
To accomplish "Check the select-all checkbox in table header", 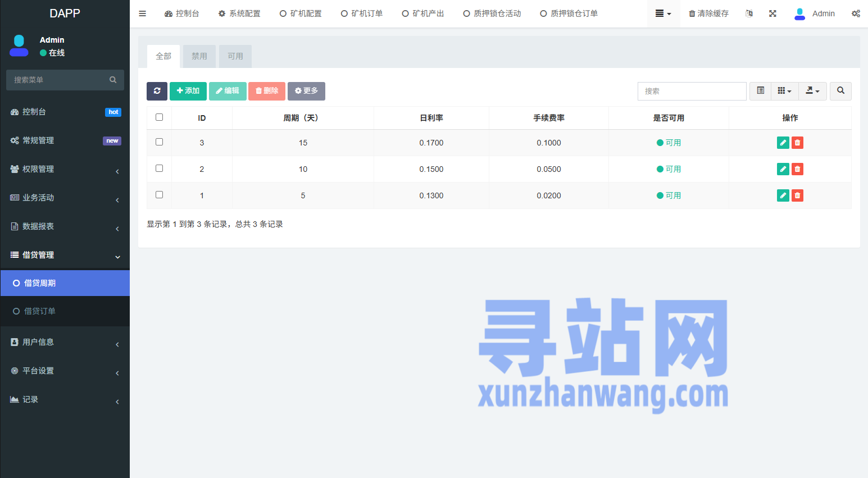I will pyautogui.click(x=159, y=117).
